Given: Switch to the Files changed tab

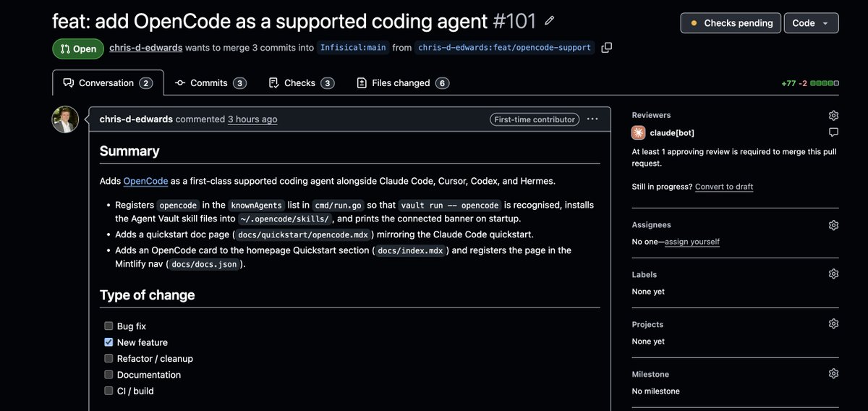Looking at the screenshot, I should click(403, 83).
